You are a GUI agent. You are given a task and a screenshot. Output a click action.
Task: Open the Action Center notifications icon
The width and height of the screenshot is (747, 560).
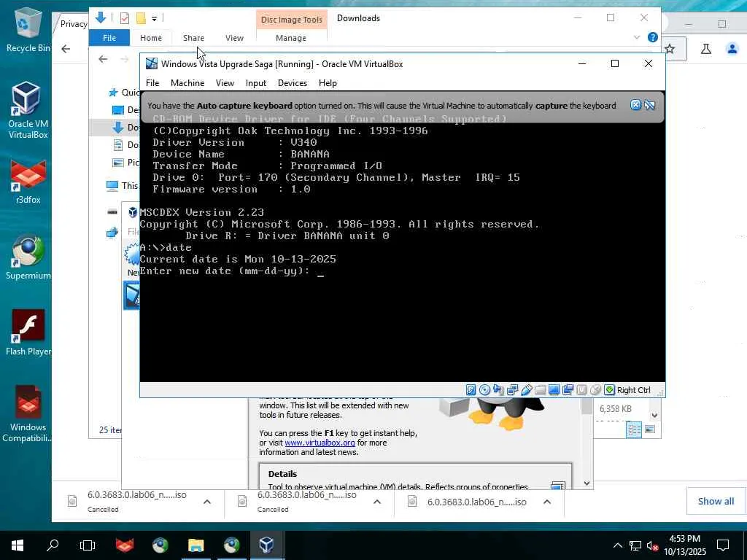(x=723, y=545)
